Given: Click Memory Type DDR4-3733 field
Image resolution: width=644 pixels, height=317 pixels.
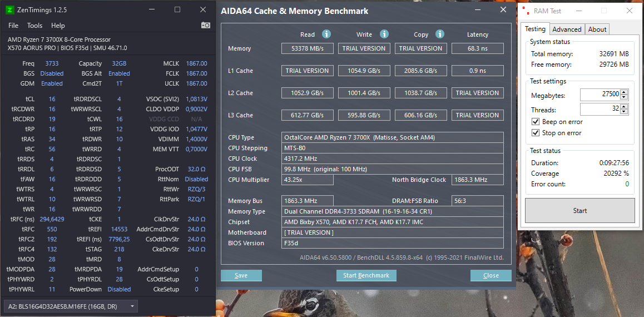Looking at the screenshot, I should point(392,211).
